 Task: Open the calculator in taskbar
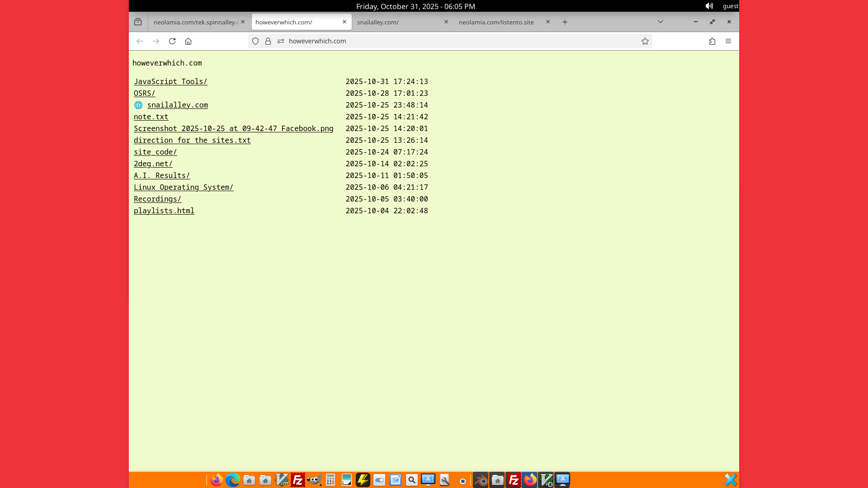tap(330, 480)
